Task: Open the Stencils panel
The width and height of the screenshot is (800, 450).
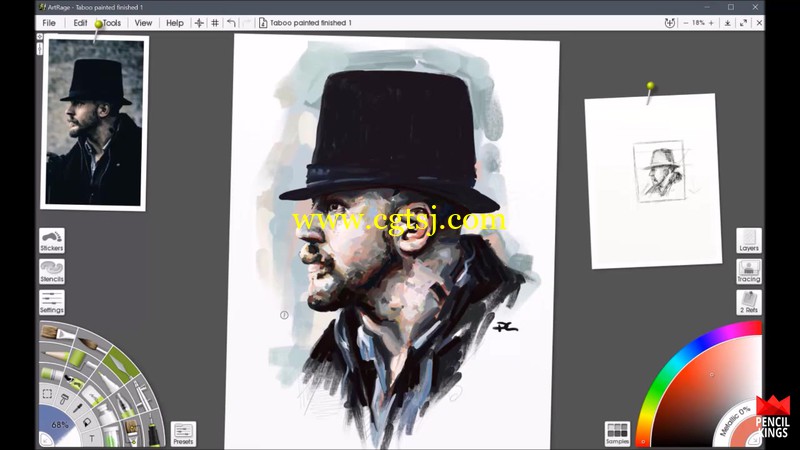Action: (52, 271)
